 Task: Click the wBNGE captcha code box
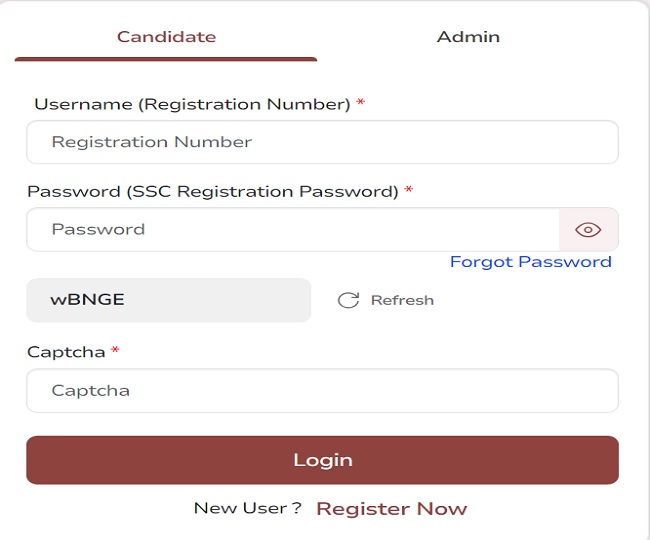(x=168, y=300)
